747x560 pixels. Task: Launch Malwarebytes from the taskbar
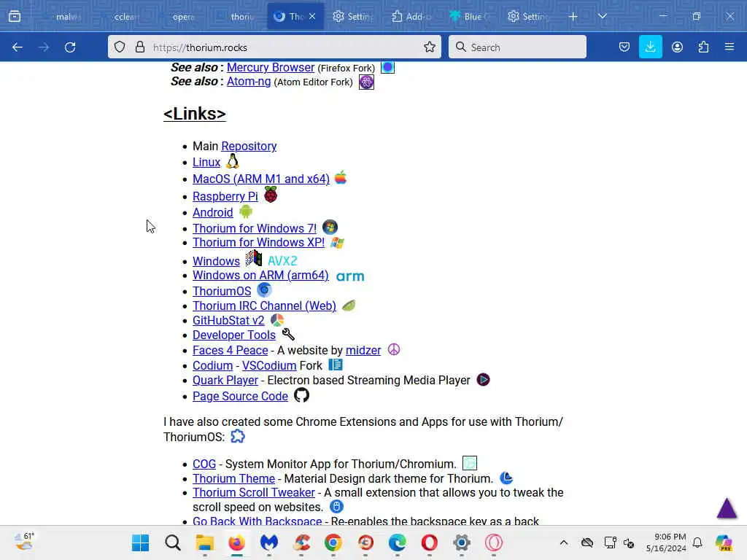(268, 542)
